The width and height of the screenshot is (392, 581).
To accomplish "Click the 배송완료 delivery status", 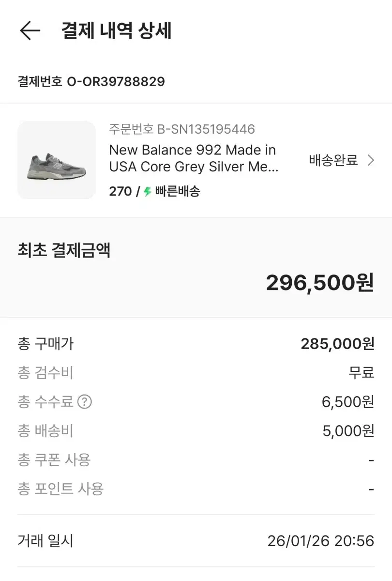I will [x=333, y=160].
